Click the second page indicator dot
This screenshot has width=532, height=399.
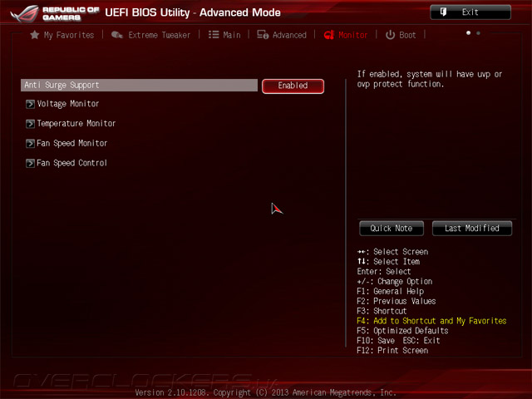(x=479, y=33)
